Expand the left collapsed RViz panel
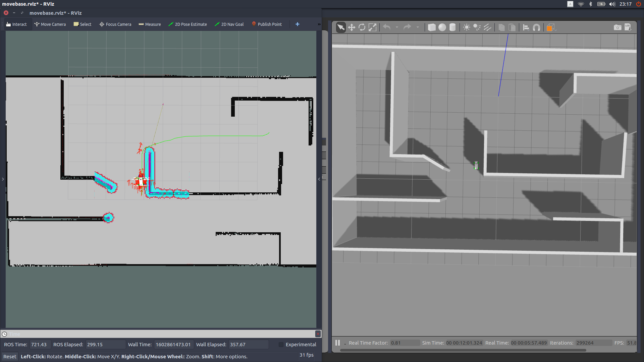This screenshot has height=362, width=644. [3, 179]
